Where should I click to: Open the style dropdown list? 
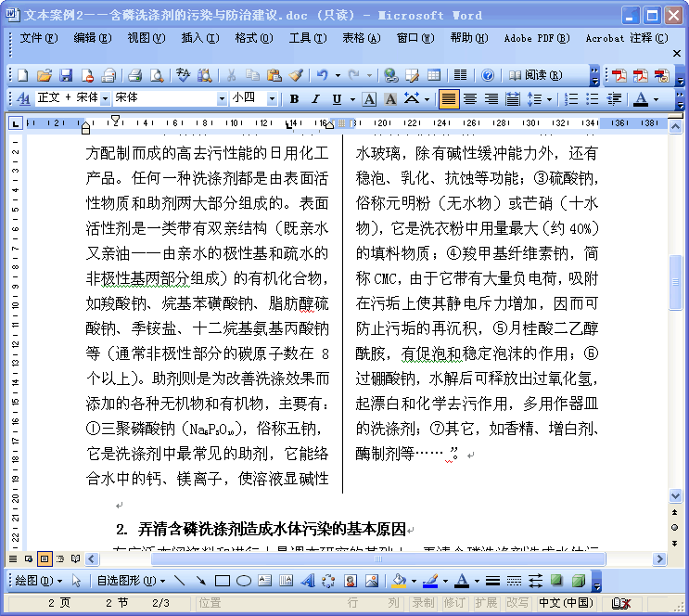(105, 99)
